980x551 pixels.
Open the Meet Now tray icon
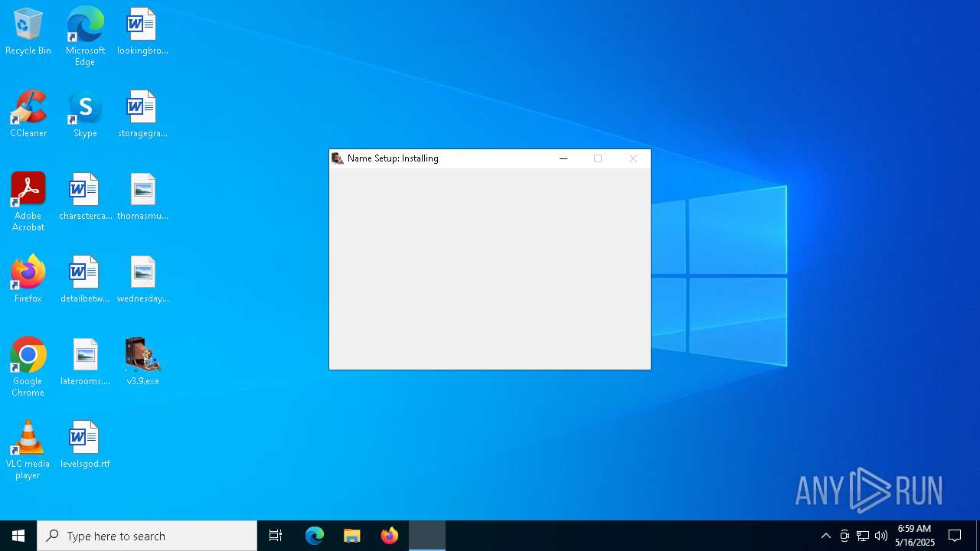844,536
